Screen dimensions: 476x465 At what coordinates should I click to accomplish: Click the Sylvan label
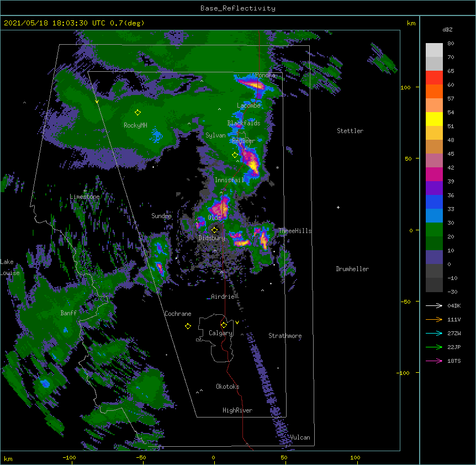point(215,135)
